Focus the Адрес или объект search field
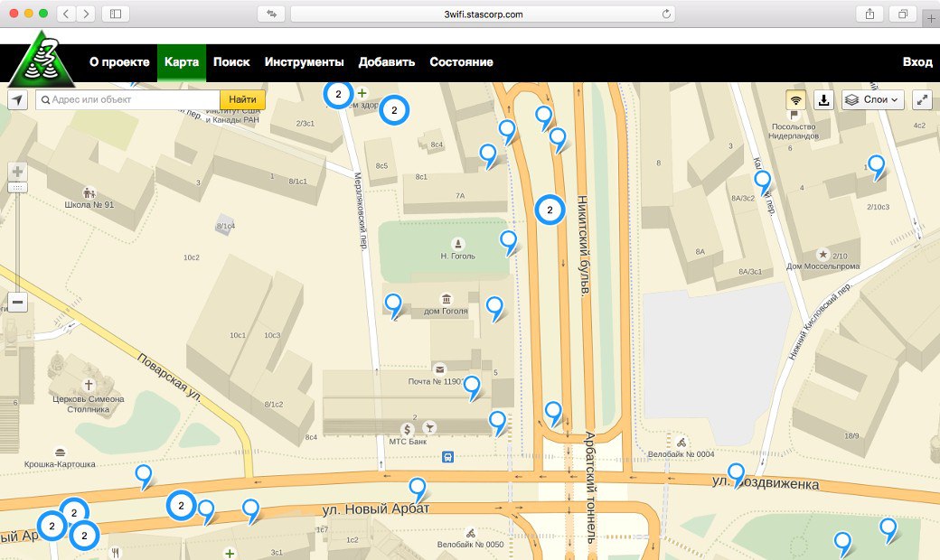Viewport: 940px width, 560px height. (128, 100)
